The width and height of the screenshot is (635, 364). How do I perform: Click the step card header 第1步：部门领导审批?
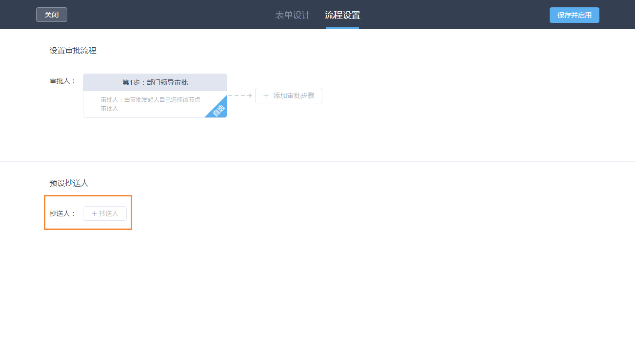pyautogui.click(x=155, y=82)
